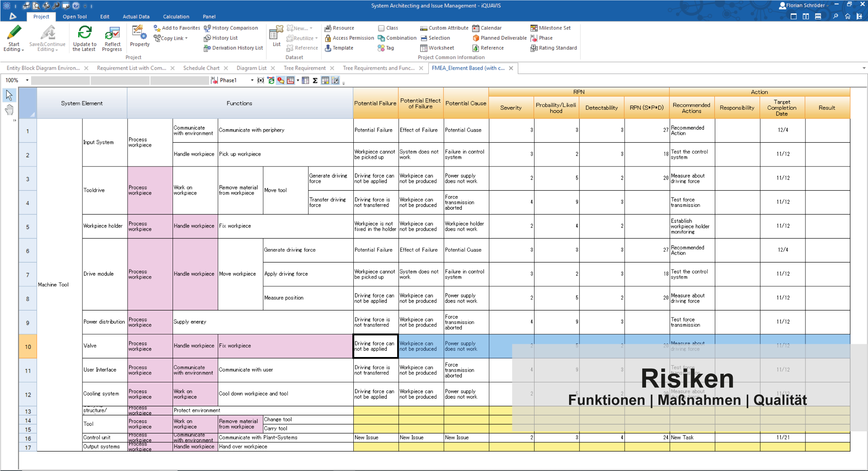
Task: Switch to Tree Requirement document tab
Action: pos(305,68)
